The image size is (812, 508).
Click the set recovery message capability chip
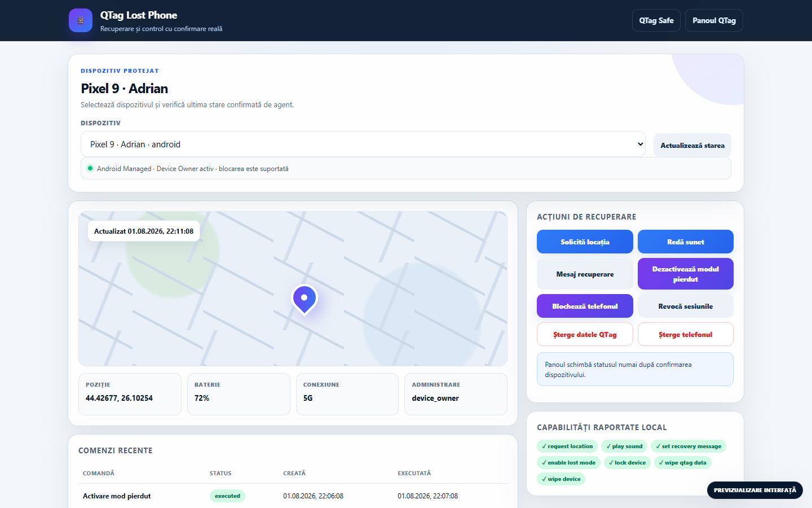pyautogui.click(x=689, y=446)
